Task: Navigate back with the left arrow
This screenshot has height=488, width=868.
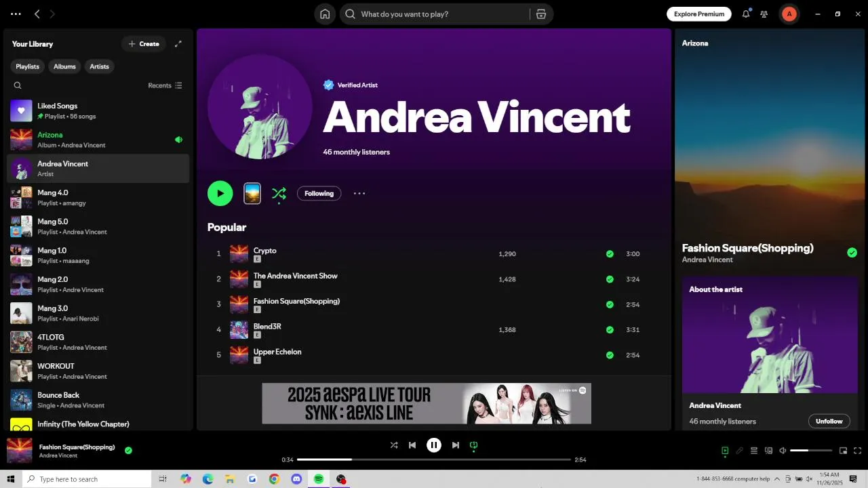Action: coord(37,14)
